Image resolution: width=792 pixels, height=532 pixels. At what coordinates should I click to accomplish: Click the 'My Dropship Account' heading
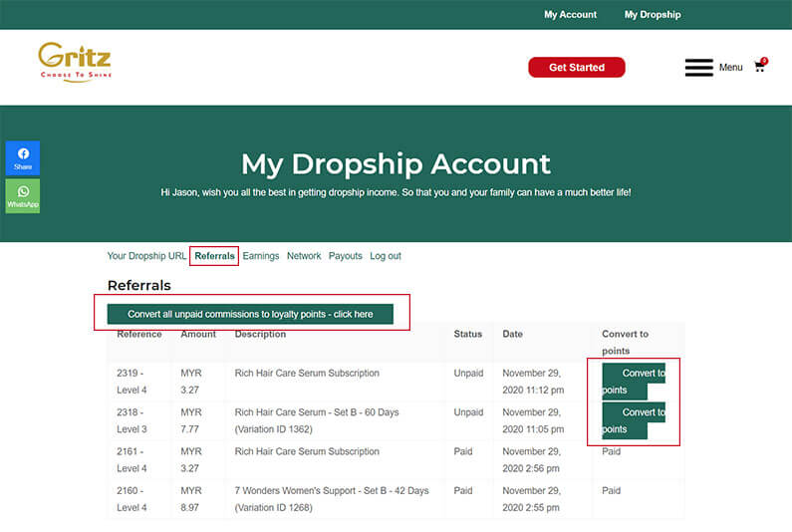click(396, 164)
